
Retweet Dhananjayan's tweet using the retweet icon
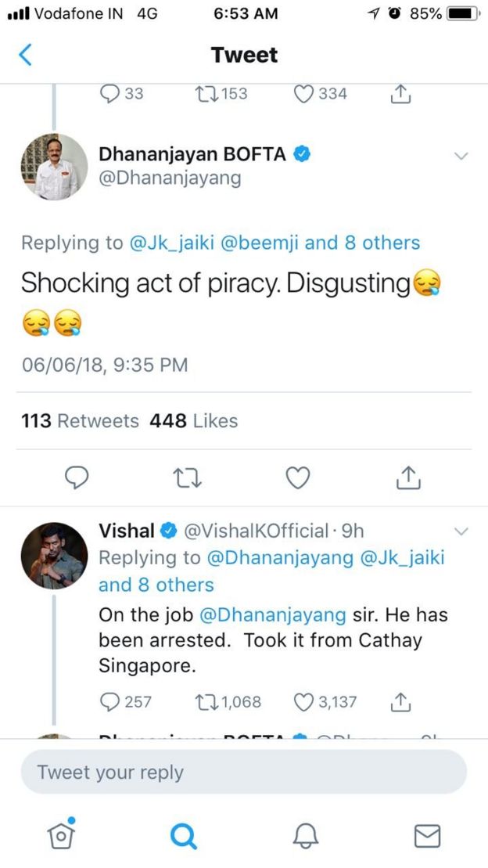tap(187, 477)
